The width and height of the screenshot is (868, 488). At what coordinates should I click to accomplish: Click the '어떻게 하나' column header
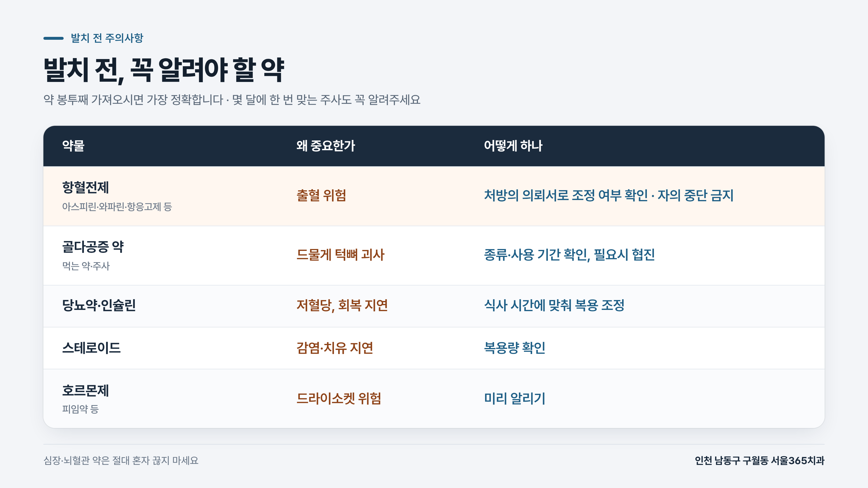tap(513, 146)
